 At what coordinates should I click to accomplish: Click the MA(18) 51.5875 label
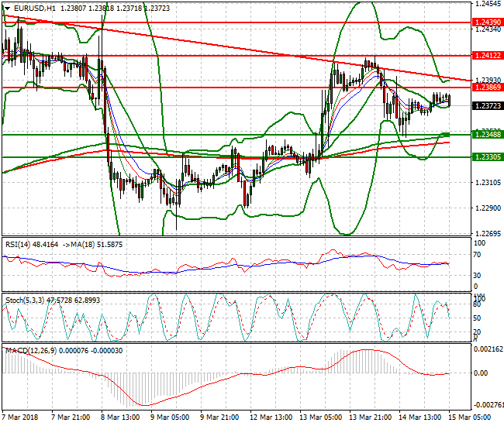[x=97, y=245]
